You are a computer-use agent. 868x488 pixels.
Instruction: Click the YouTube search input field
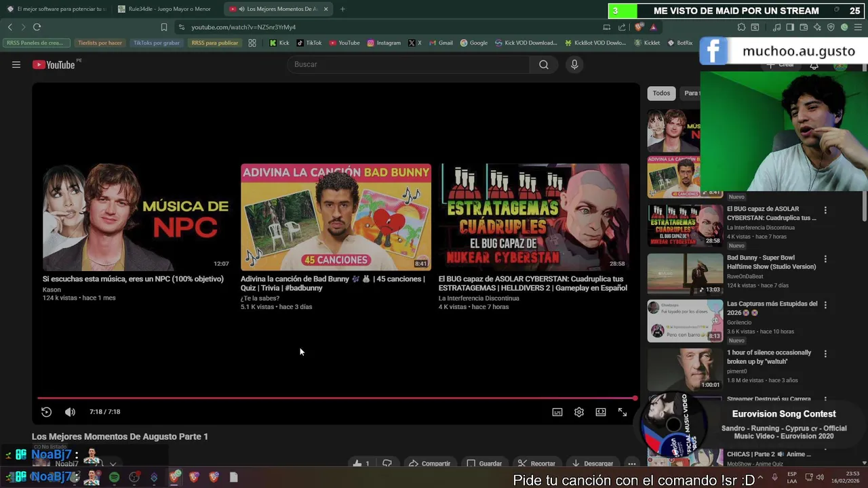click(x=409, y=64)
